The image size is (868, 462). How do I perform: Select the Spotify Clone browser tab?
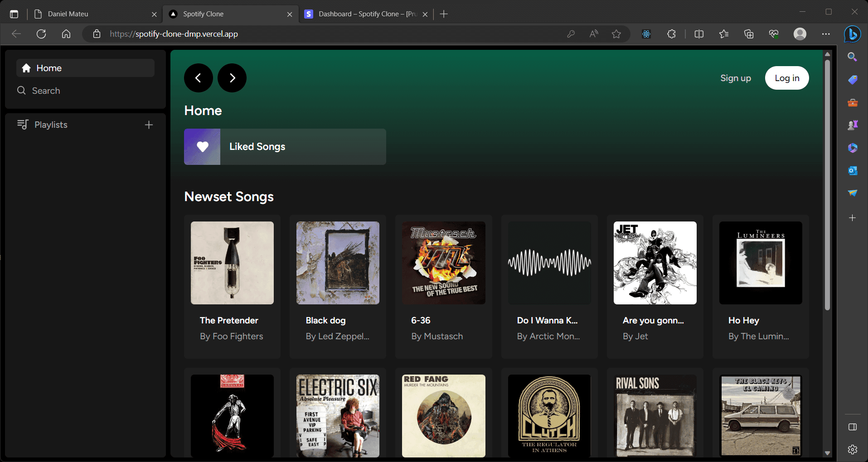coord(231,14)
